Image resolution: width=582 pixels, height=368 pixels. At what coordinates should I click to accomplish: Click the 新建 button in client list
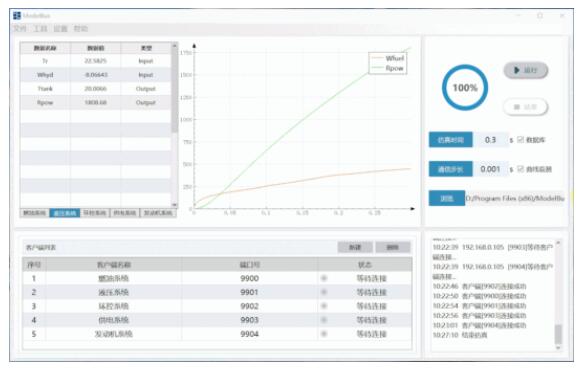355,247
